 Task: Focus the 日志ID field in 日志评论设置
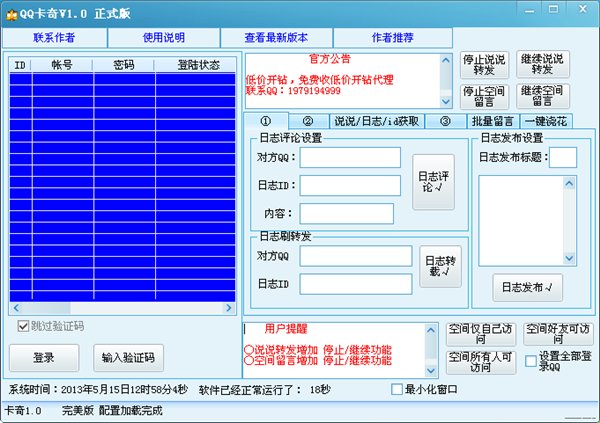pyautogui.click(x=350, y=186)
